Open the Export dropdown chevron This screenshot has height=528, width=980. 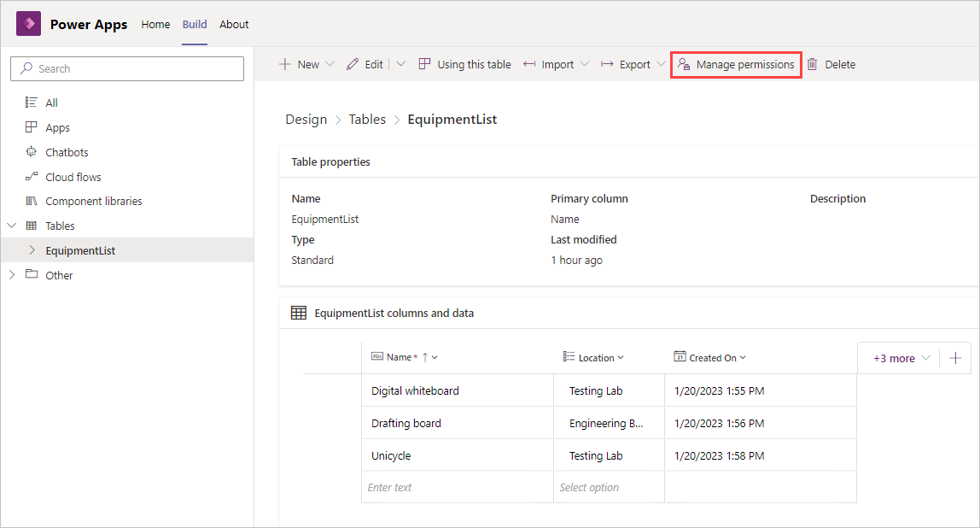[x=662, y=64]
